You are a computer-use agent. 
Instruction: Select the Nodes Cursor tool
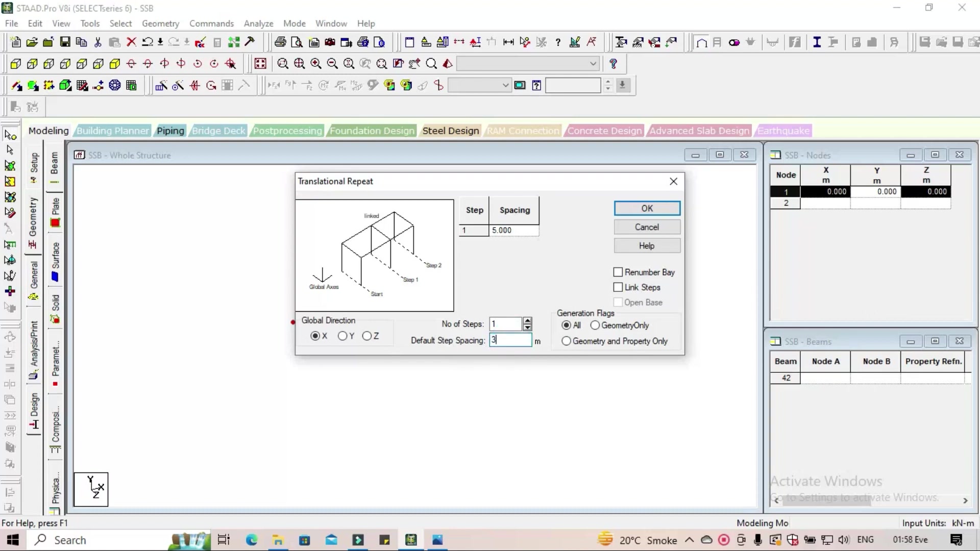(10, 135)
